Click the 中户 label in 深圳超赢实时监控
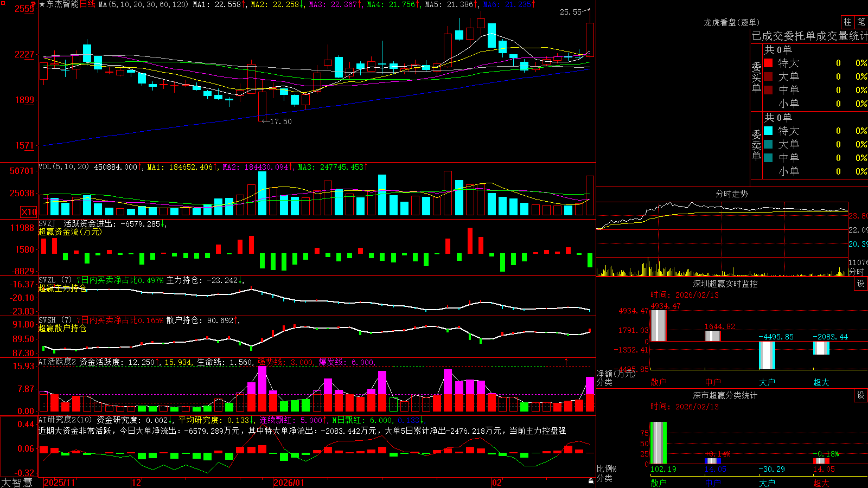868x488 pixels. (x=713, y=382)
